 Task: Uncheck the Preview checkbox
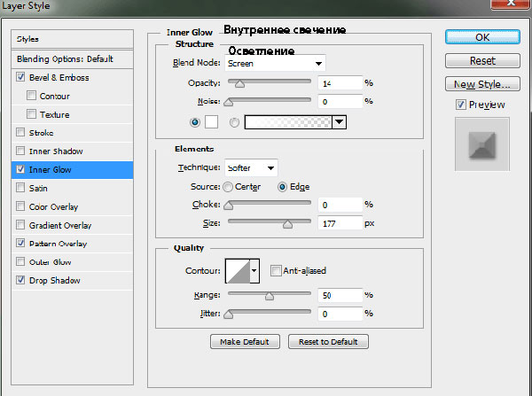click(x=460, y=105)
